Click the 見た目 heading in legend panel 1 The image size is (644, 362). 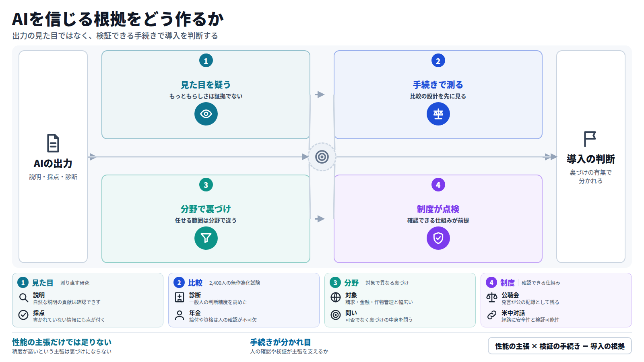[43, 283]
